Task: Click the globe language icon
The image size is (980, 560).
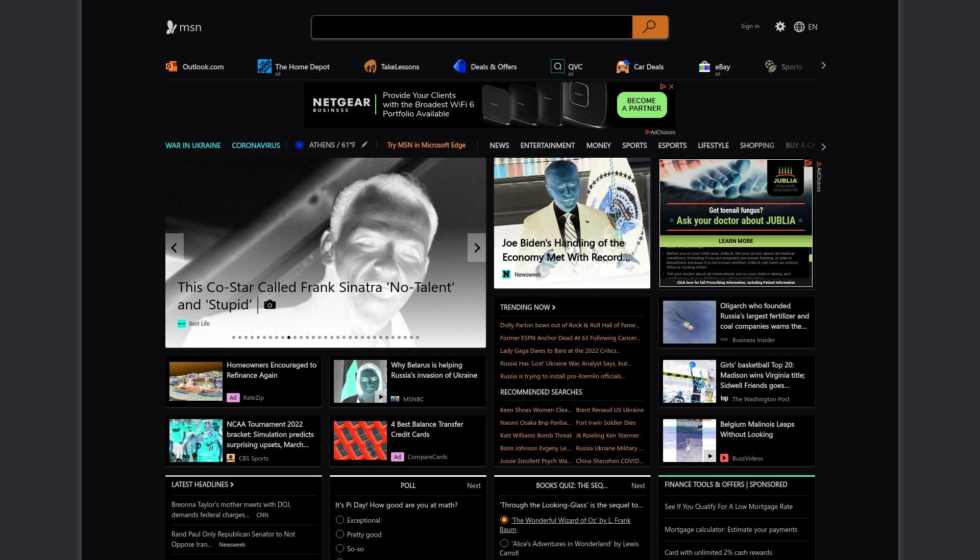Action: point(799,27)
